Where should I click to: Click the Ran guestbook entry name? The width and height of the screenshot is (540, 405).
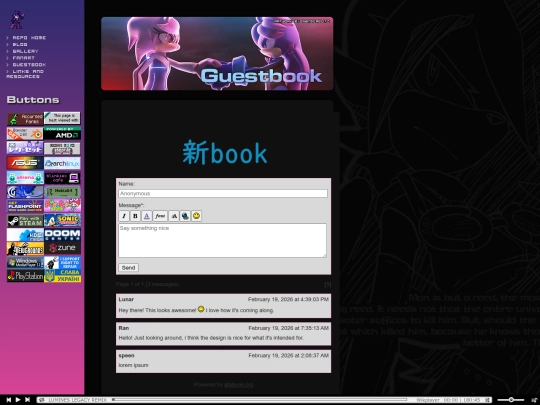pos(124,328)
